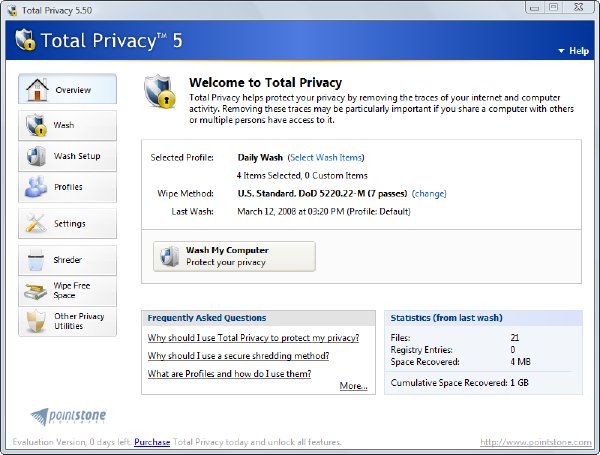
Task: Click the shield icon on the Wash My Computer button
Action: [x=170, y=256]
